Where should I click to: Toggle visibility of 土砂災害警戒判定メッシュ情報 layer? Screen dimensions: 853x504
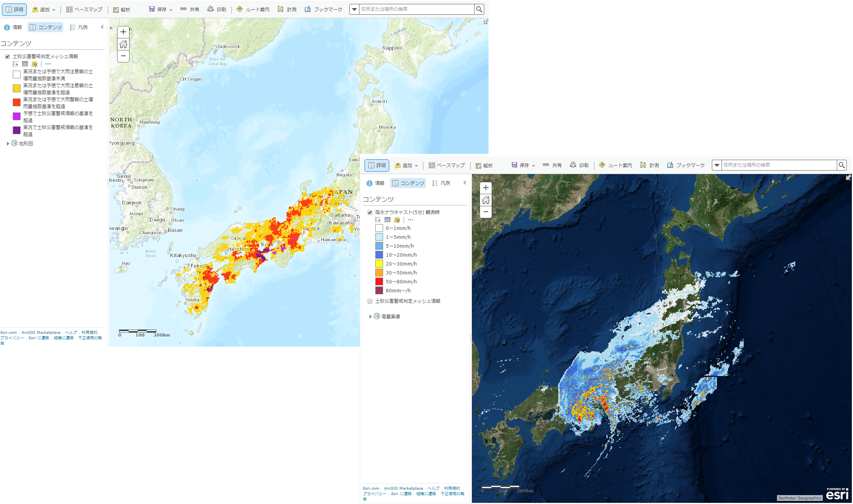coord(5,56)
